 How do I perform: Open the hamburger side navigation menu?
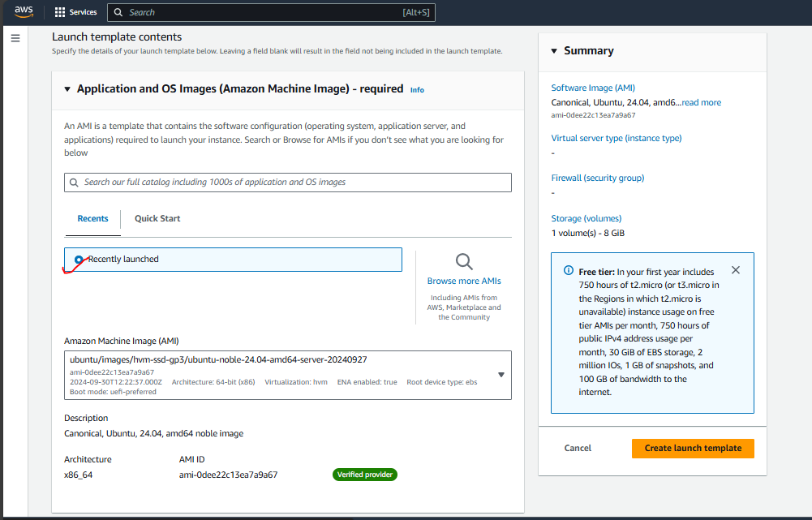point(15,38)
